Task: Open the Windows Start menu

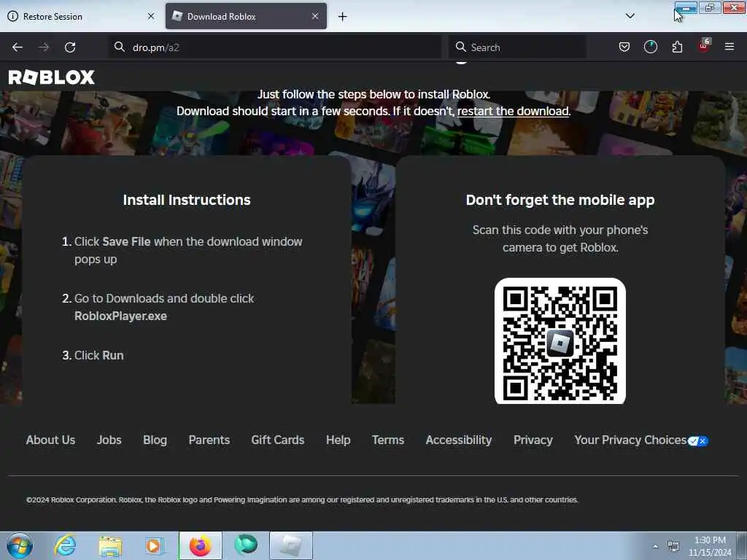Action: tap(20, 545)
